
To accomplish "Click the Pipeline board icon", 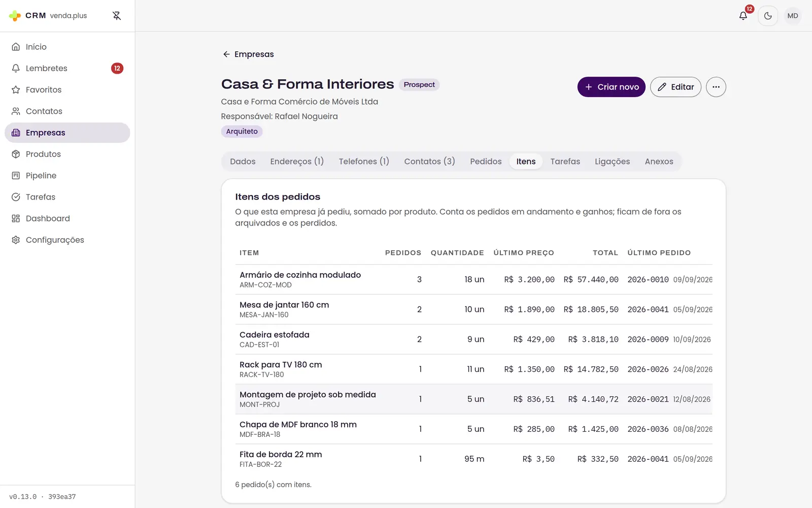I will click(16, 175).
